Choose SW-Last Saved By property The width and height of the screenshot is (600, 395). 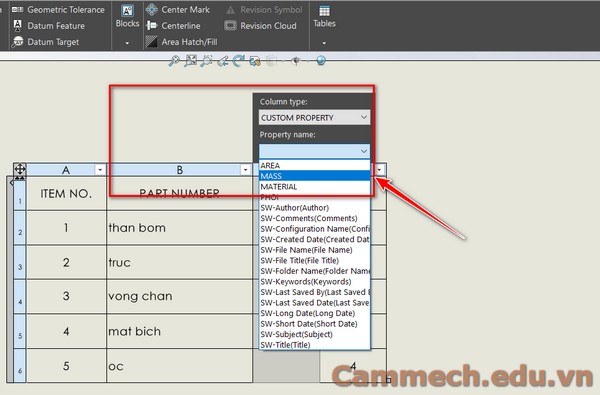pos(315,292)
